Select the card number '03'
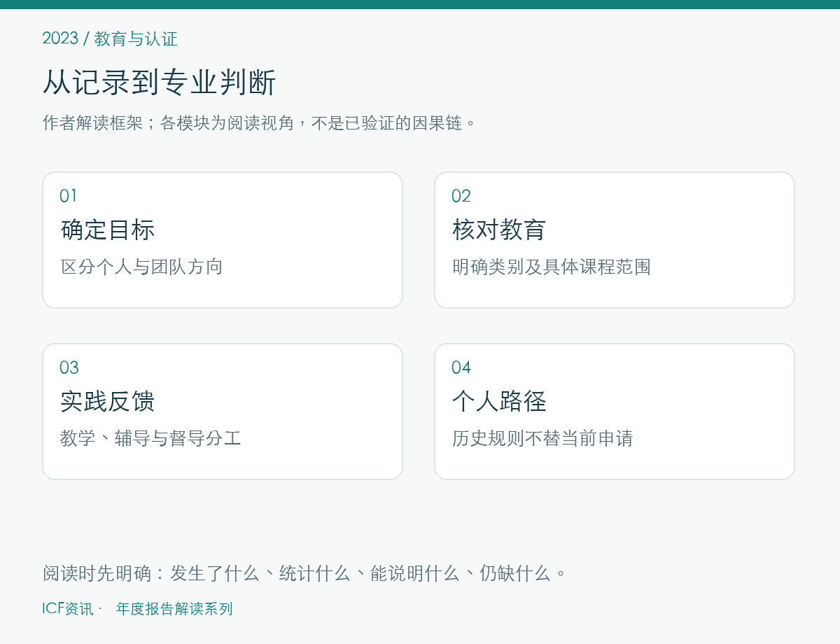 pos(69,367)
